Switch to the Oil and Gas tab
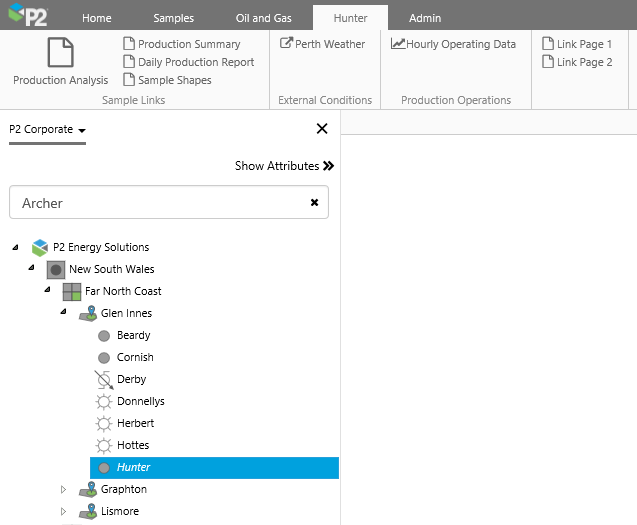Image resolution: width=637 pixels, height=525 pixels. [263, 18]
